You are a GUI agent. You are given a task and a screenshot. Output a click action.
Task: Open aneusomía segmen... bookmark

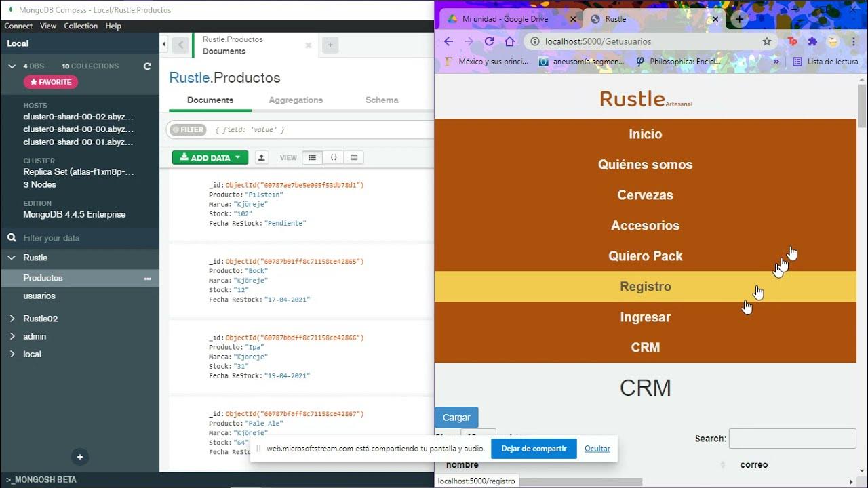coord(581,61)
